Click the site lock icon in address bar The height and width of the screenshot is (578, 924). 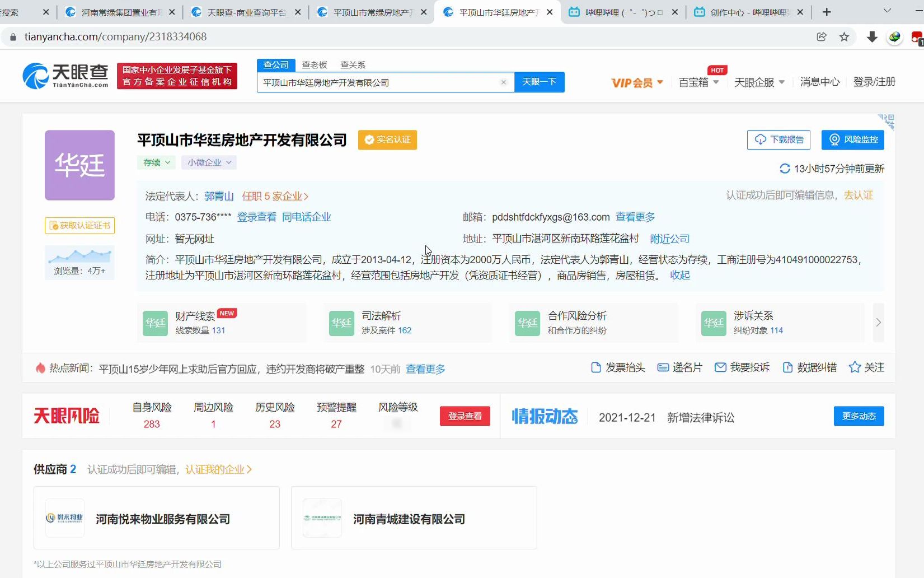click(x=13, y=37)
